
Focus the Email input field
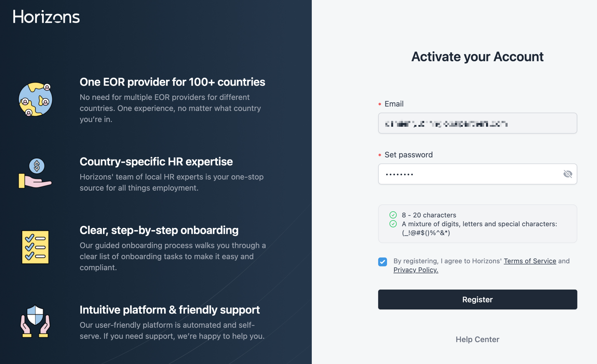pyautogui.click(x=477, y=123)
